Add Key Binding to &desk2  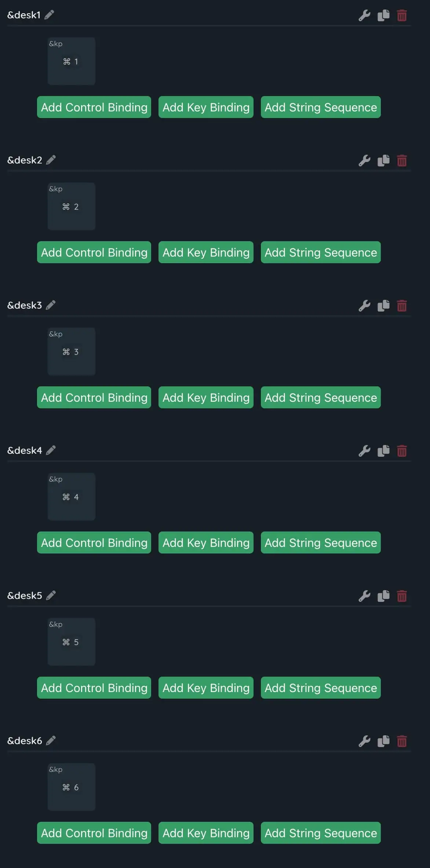coord(206,252)
